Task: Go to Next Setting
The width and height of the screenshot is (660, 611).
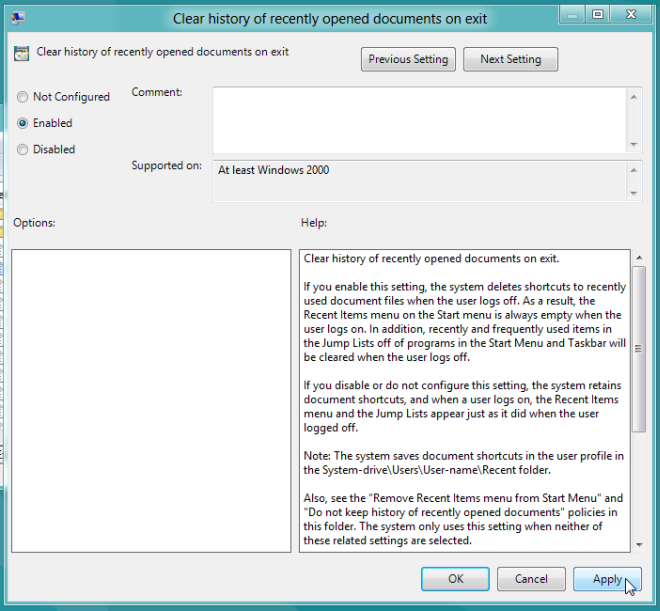Action: click(511, 59)
